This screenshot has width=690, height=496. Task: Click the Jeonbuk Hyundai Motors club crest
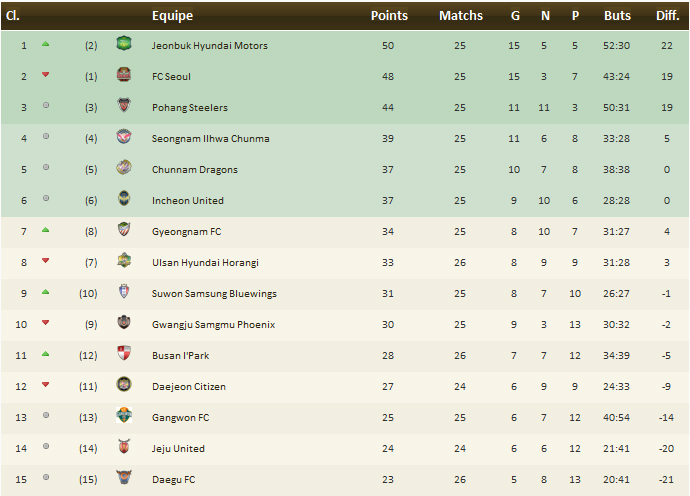123,45
